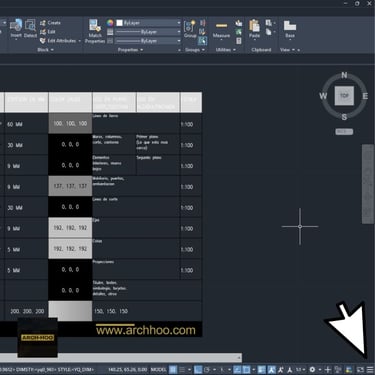Open the Properties palette launcher arrow

(x=179, y=50)
